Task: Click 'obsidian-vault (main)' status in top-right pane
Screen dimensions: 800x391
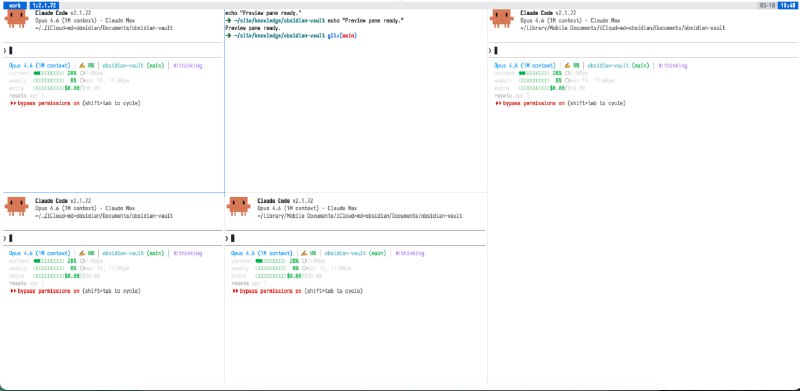Action: 618,65
